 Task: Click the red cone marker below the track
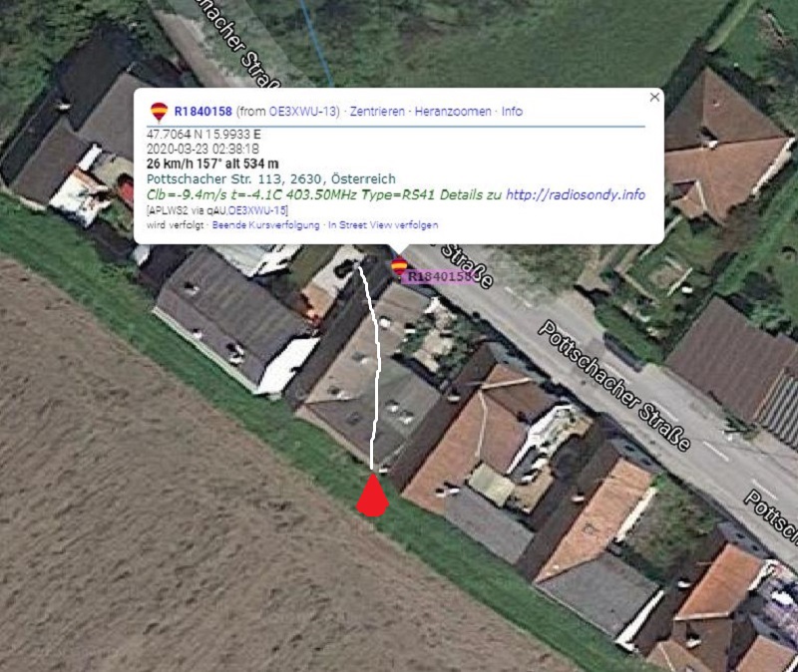click(x=372, y=495)
